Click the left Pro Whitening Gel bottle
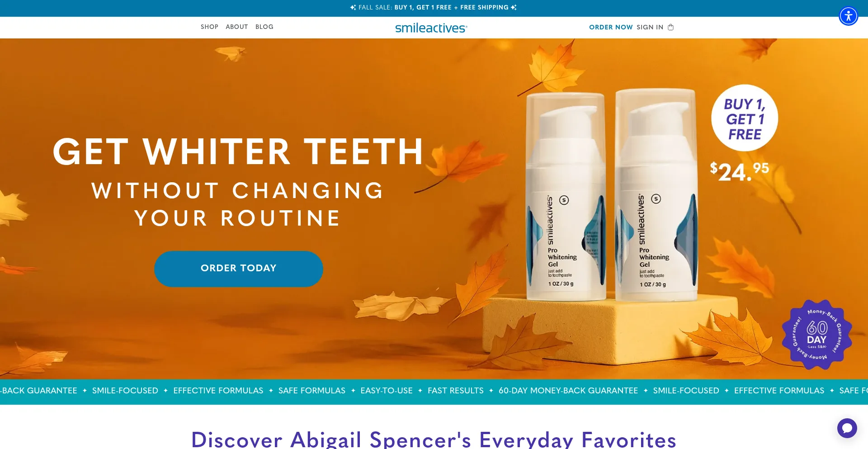The width and height of the screenshot is (868, 449). (x=566, y=197)
